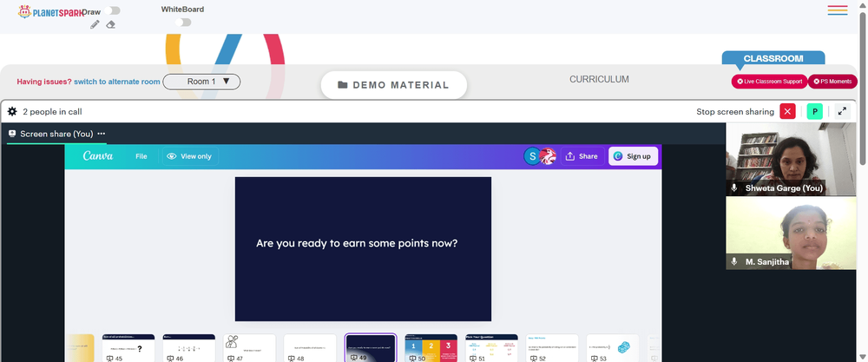Viewport: 868px width, 362px height.
Task: Open call settings gear icon
Action: point(12,111)
